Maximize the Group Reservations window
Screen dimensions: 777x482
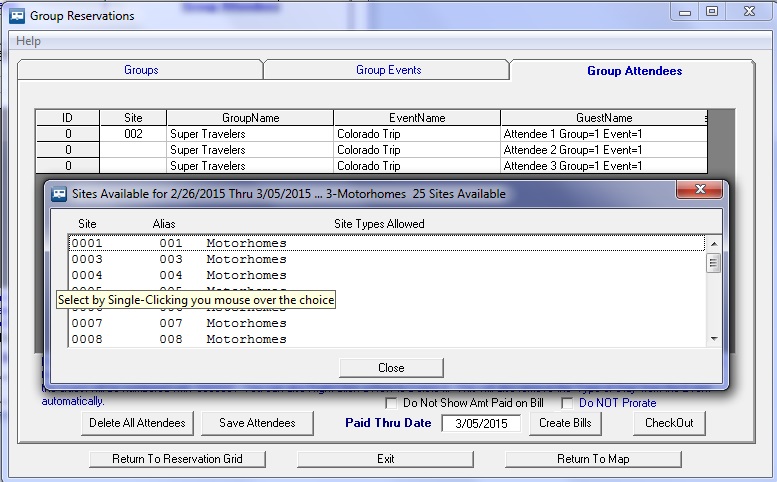point(712,11)
